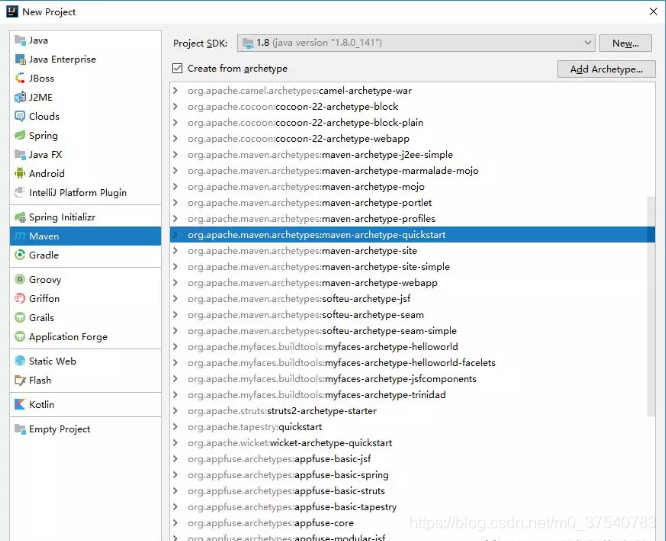Viewport: 666px width, 541px height.
Task: Select cocoon-22-archetype-webapp row
Action: click(412, 138)
